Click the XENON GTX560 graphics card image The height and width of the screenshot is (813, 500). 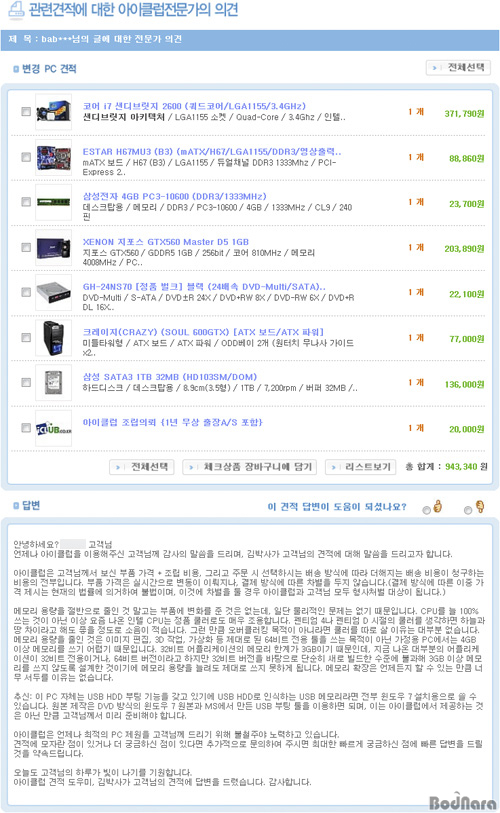53,247
